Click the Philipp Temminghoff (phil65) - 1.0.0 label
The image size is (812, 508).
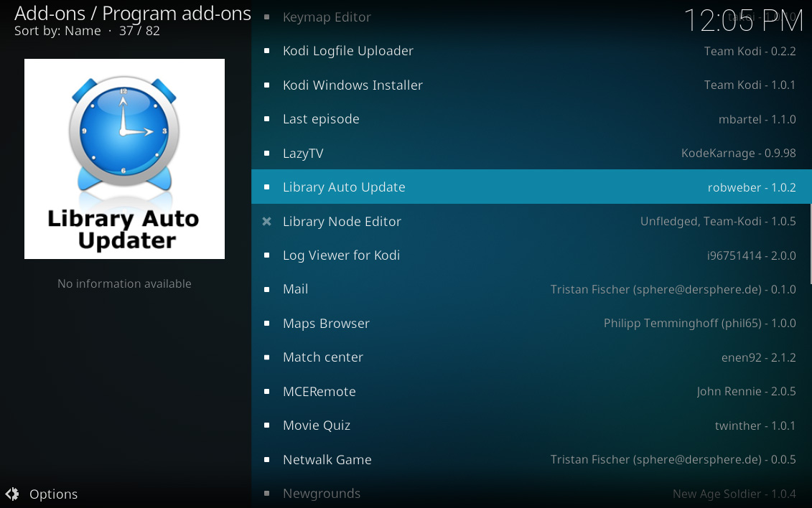(x=699, y=324)
